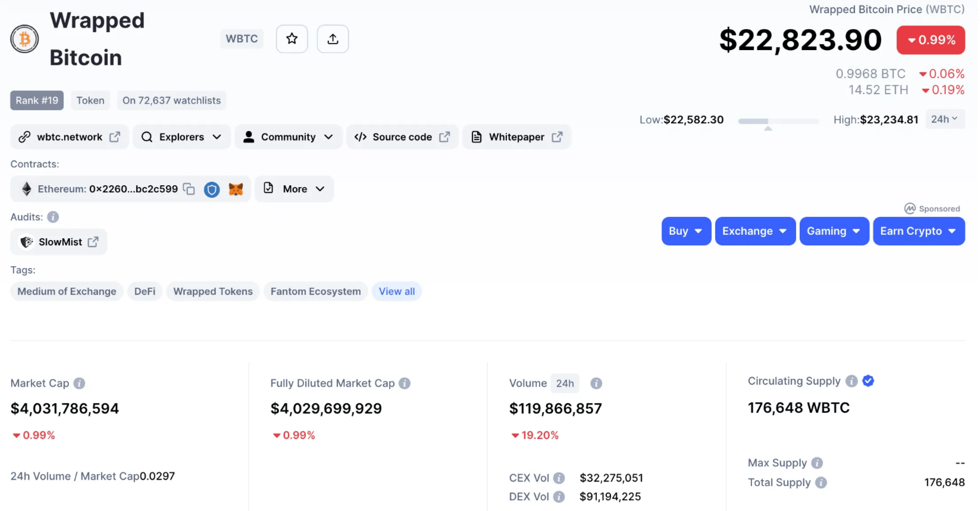This screenshot has height=511, width=980.
Task: Click the star watchlist icon
Action: tap(292, 39)
